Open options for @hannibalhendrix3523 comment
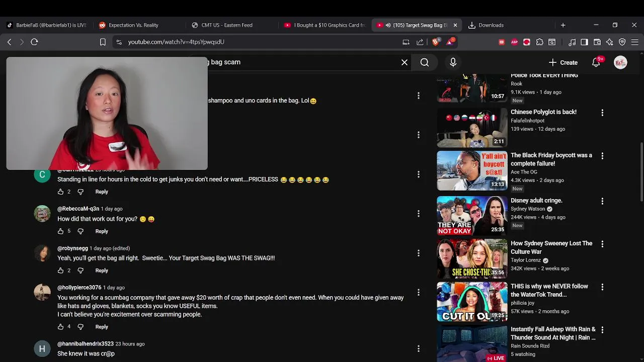 (x=418, y=349)
